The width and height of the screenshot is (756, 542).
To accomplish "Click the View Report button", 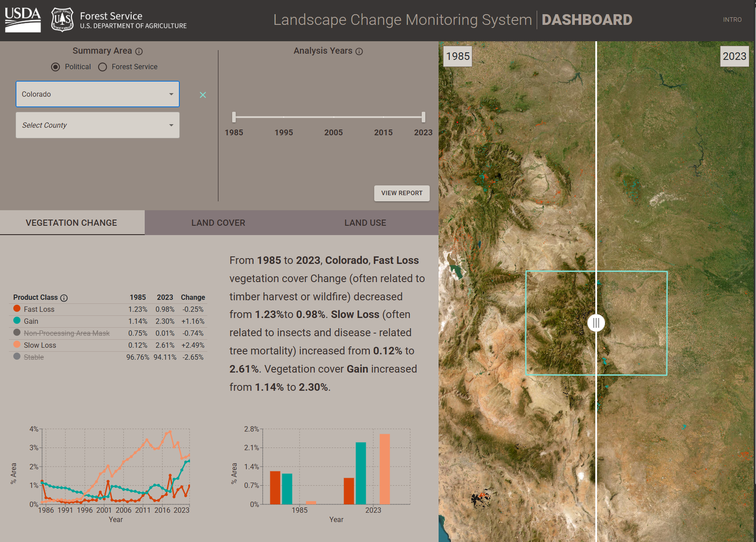I will click(401, 193).
